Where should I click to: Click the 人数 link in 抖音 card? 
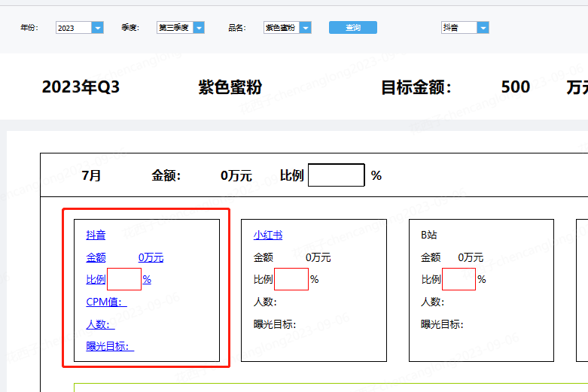click(100, 324)
